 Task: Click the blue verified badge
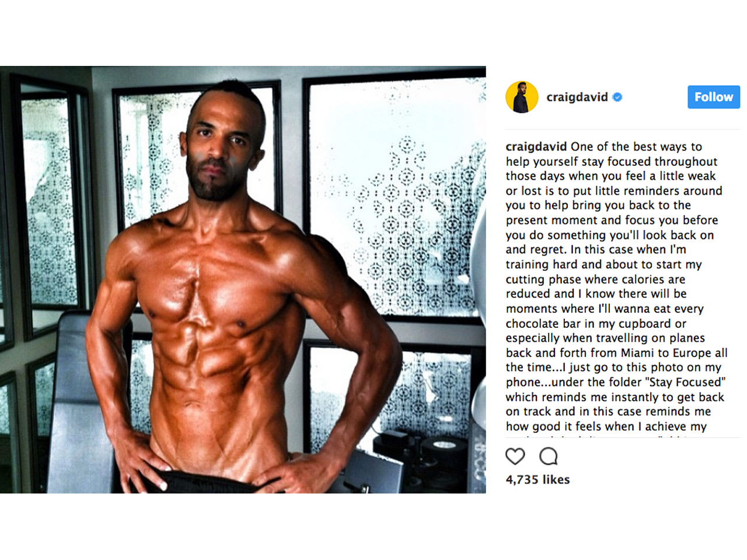coord(617,97)
